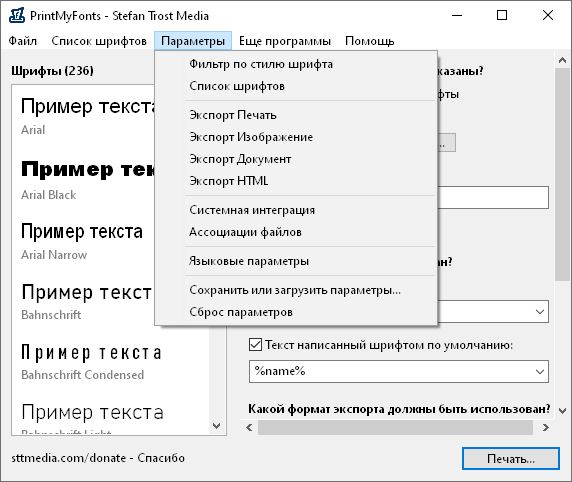Click the settings panel vertical scrollbar thumb
Image resolution: width=572 pixels, height=482 pixels.
point(562,174)
